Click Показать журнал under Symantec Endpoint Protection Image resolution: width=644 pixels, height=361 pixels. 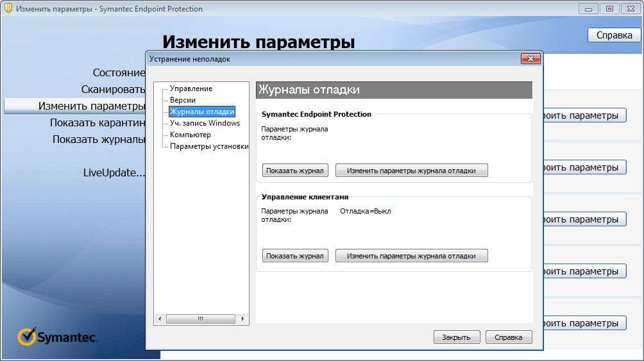pos(295,171)
